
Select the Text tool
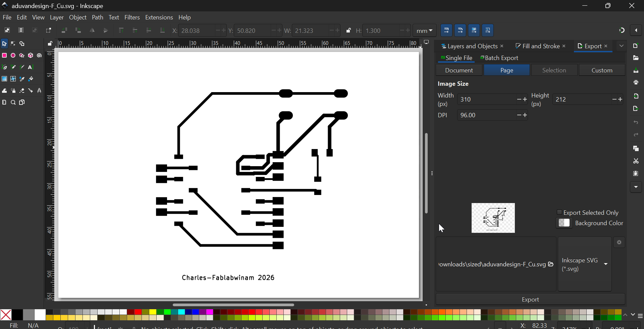[x=31, y=67]
